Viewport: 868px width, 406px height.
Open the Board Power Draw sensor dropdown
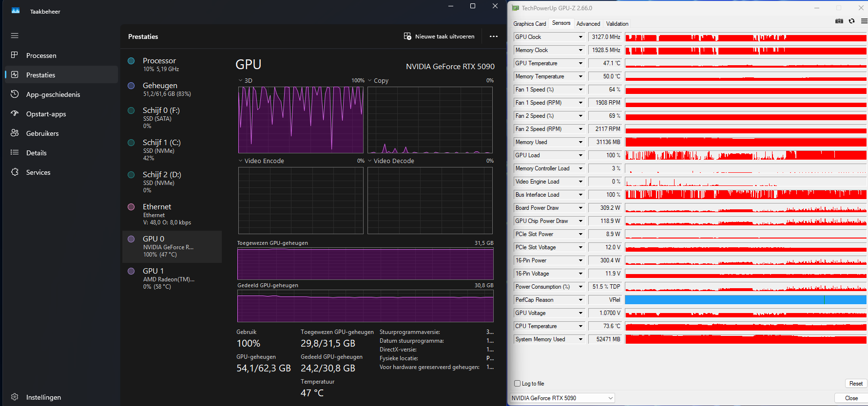(x=580, y=208)
